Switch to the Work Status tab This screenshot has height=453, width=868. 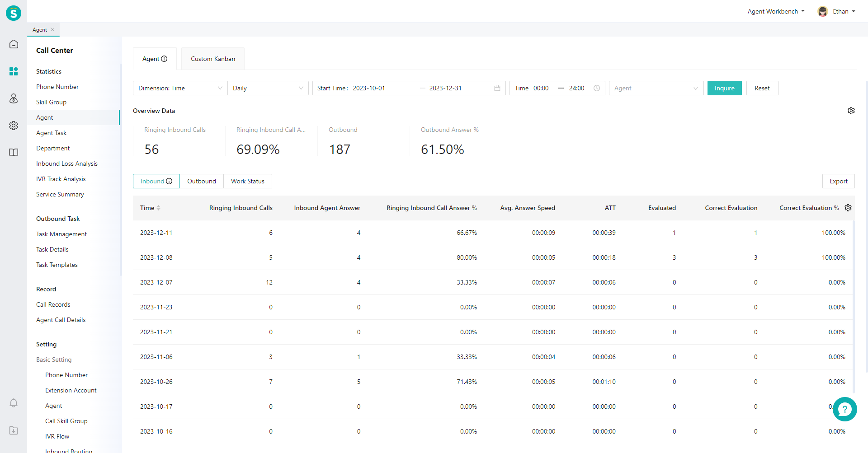(x=248, y=181)
